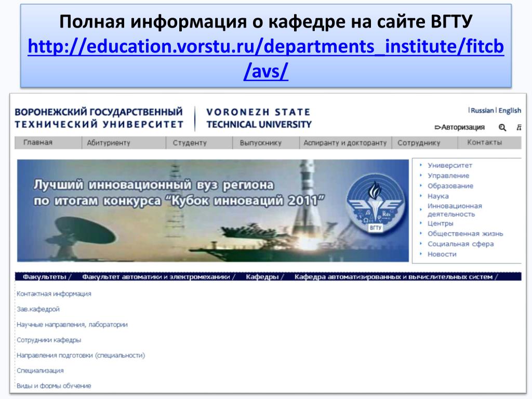The width and height of the screenshot is (532, 399).
Task: Click the search magnifier icon
Action: 502,128
